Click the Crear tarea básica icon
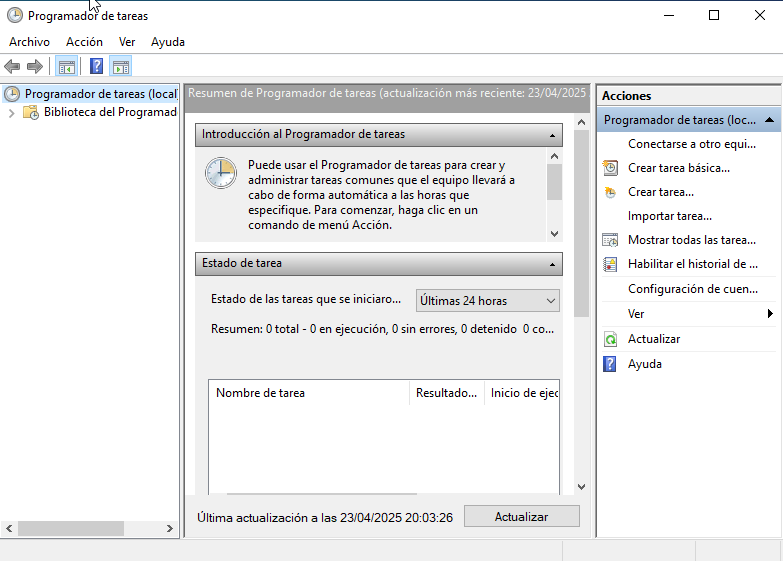The image size is (783, 561). pos(610,168)
